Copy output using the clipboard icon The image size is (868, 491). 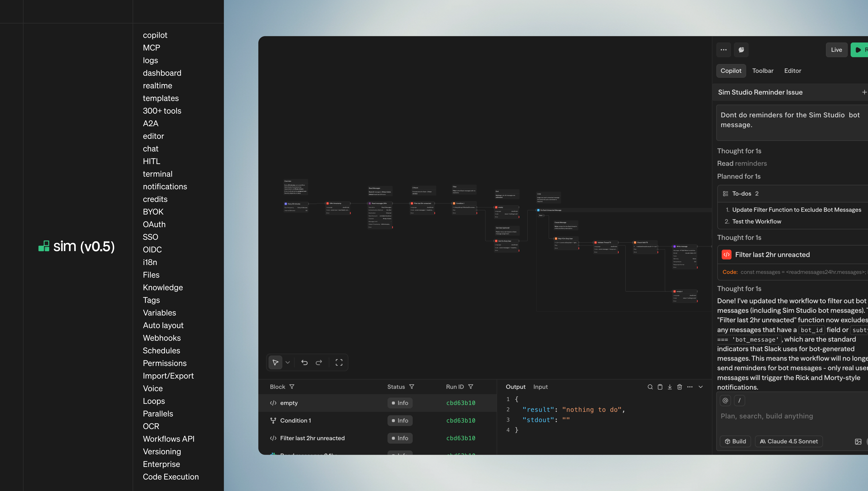(x=660, y=387)
